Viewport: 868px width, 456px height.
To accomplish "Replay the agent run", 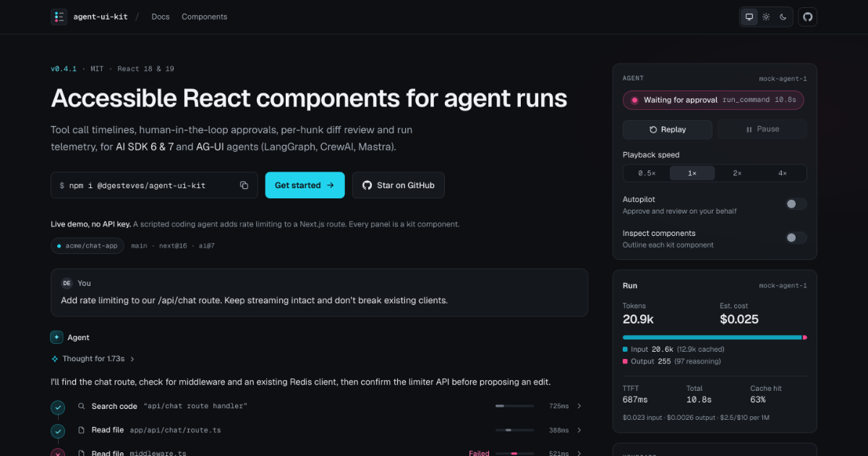I will (668, 130).
